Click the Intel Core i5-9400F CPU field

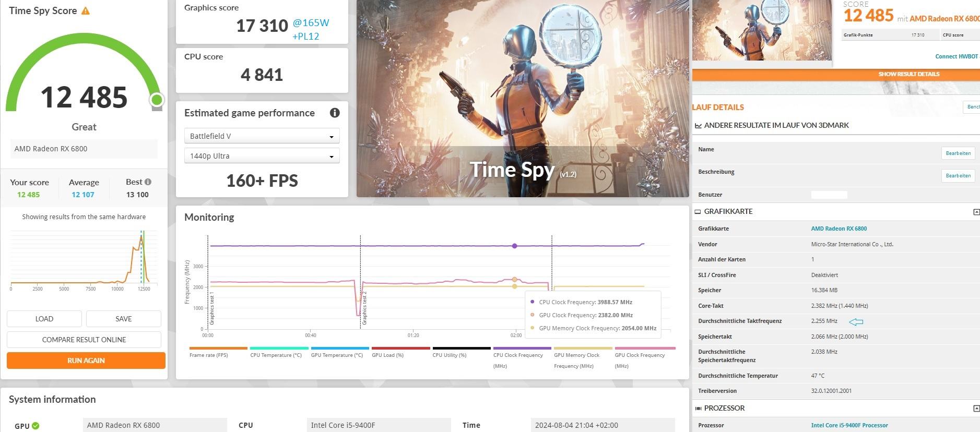pyautogui.click(x=379, y=425)
